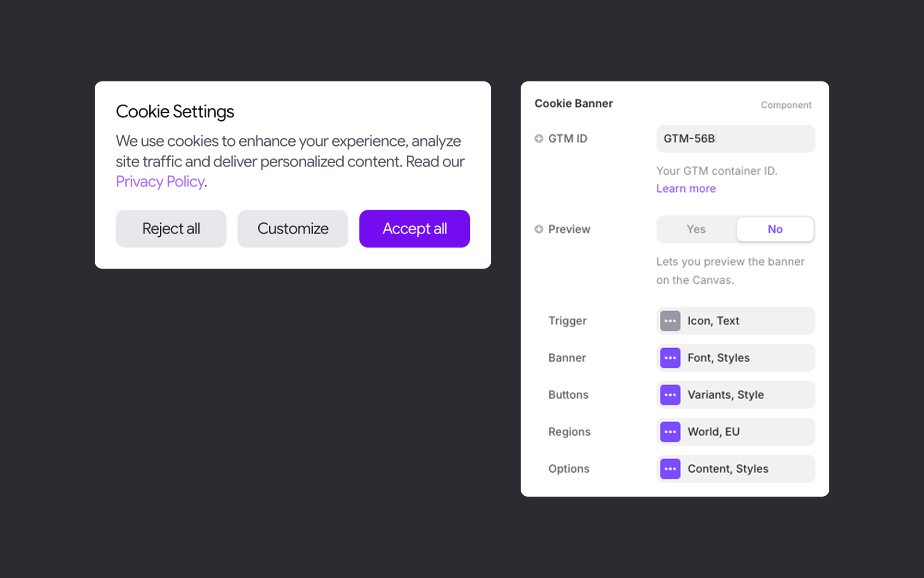Click the plus icon beside Preview
The height and width of the screenshot is (578, 924).
[x=539, y=229]
